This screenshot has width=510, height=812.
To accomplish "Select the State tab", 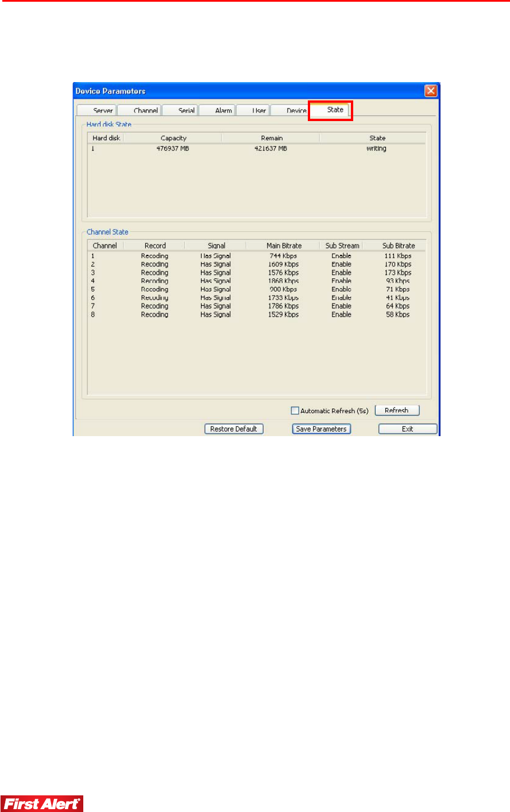I will click(x=330, y=110).
